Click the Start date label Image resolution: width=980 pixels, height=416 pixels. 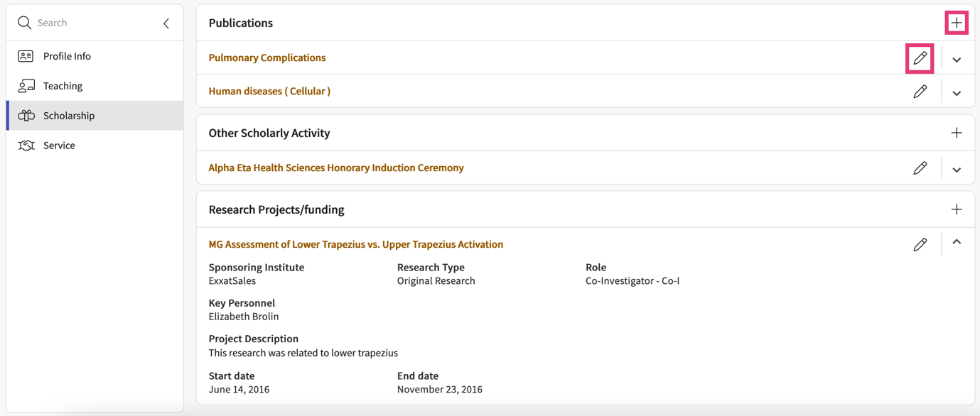tap(232, 376)
